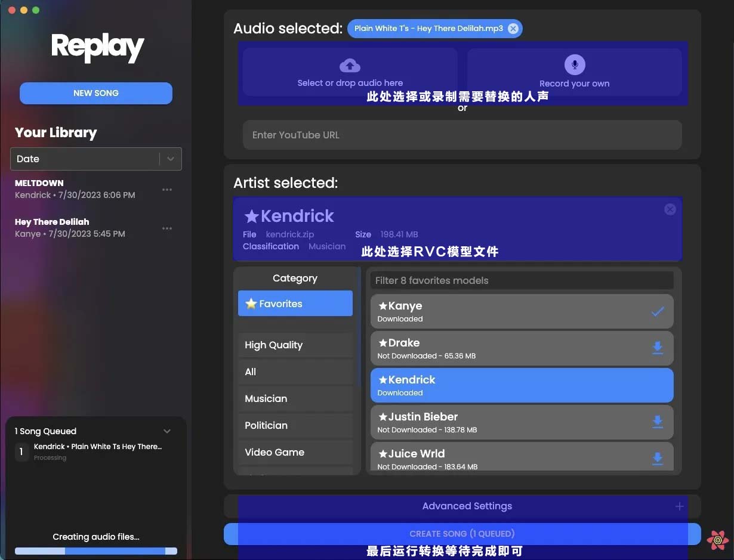Click the category list scrollbar
The image size is (734, 560).
(x=359, y=326)
